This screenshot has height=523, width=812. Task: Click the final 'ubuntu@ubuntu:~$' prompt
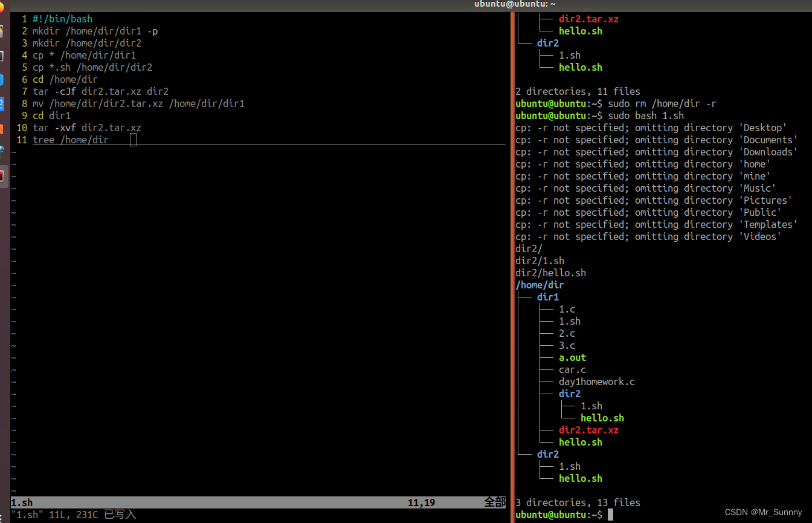click(x=559, y=515)
